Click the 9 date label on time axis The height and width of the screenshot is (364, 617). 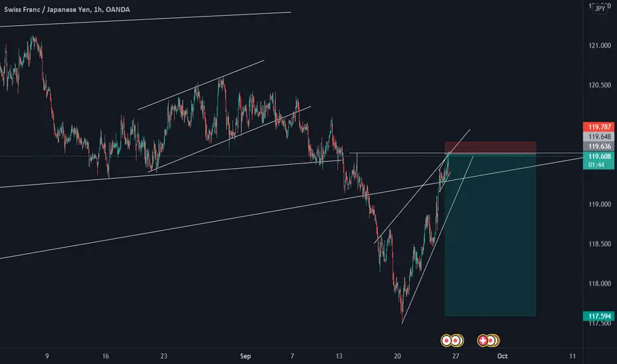(x=47, y=356)
